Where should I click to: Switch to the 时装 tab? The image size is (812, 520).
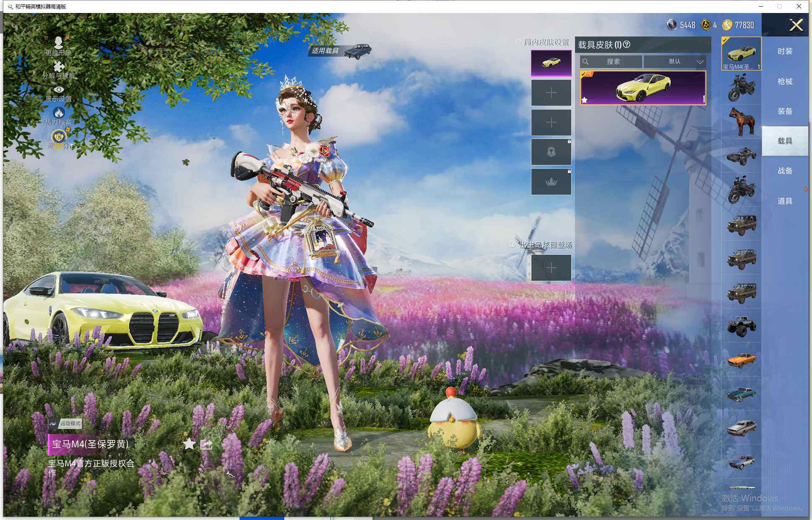pyautogui.click(x=785, y=51)
